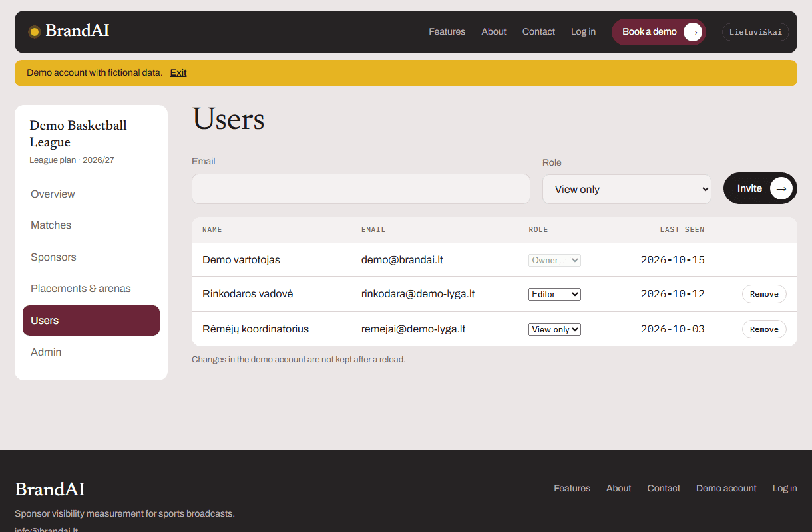Open Features link in the footer
The image size is (812, 532).
(x=572, y=489)
